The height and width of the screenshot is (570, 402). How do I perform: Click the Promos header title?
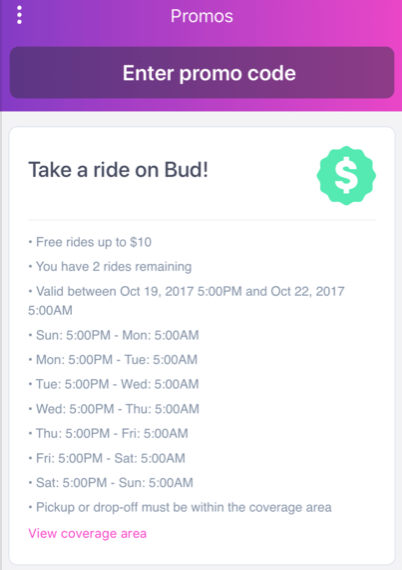202,16
